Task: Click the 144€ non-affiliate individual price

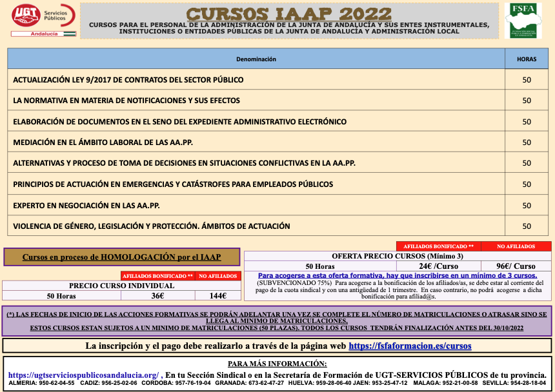Action: (x=218, y=295)
